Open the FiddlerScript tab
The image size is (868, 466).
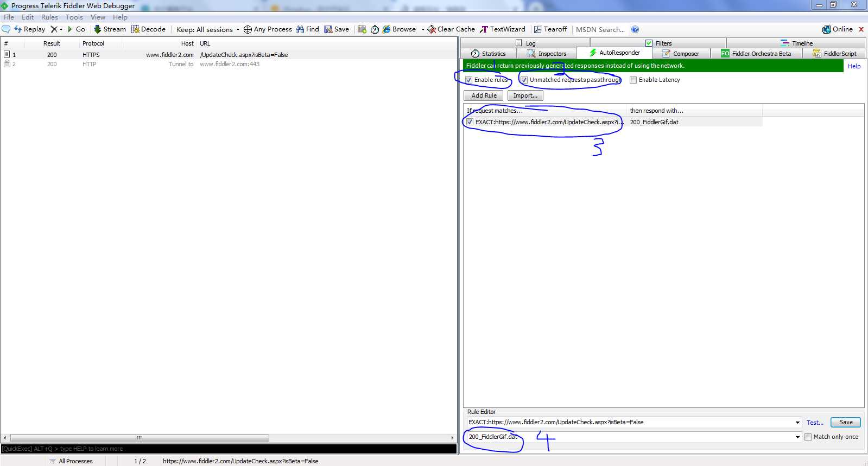[x=834, y=53]
